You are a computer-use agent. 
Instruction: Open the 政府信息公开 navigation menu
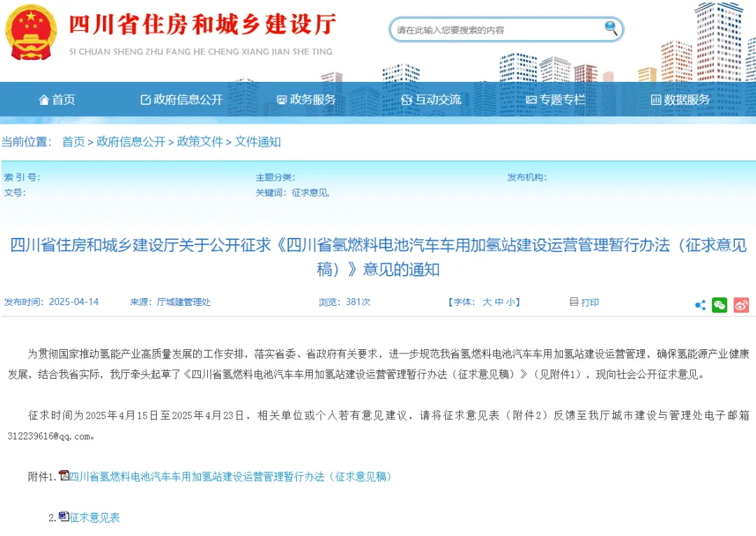181,100
